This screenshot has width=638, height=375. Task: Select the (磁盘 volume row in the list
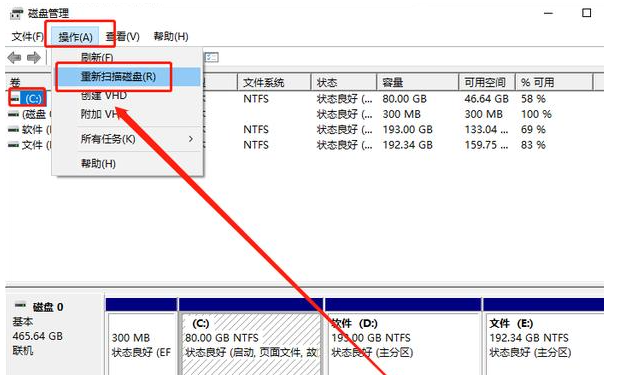31,114
